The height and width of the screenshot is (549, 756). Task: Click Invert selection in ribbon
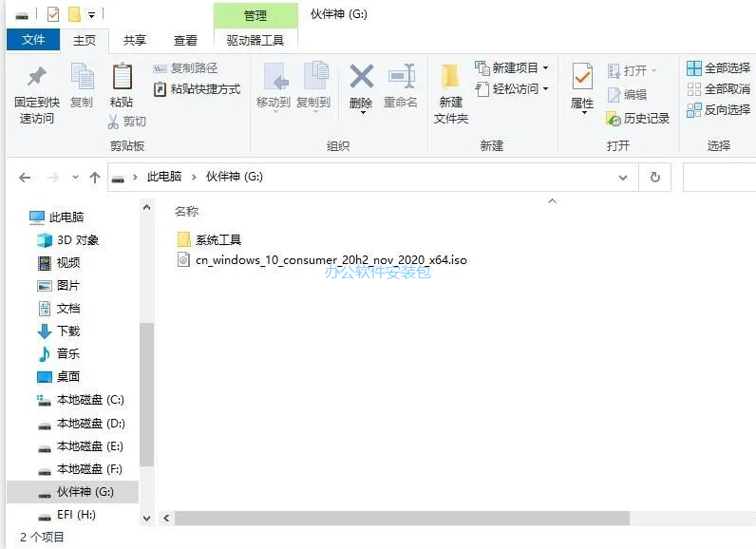[718, 110]
